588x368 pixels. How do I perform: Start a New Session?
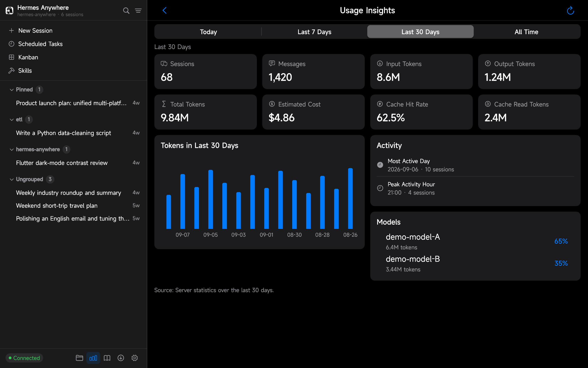point(73,31)
